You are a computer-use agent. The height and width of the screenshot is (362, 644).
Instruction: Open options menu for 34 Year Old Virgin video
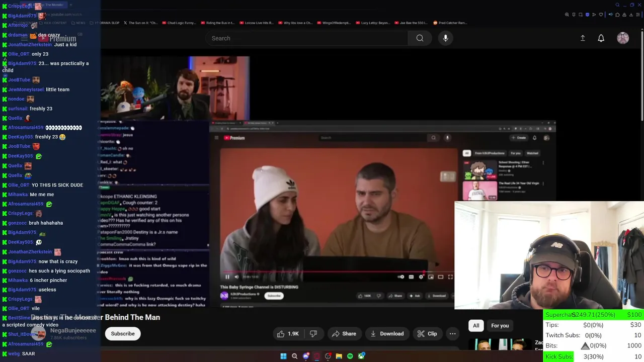point(543,184)
